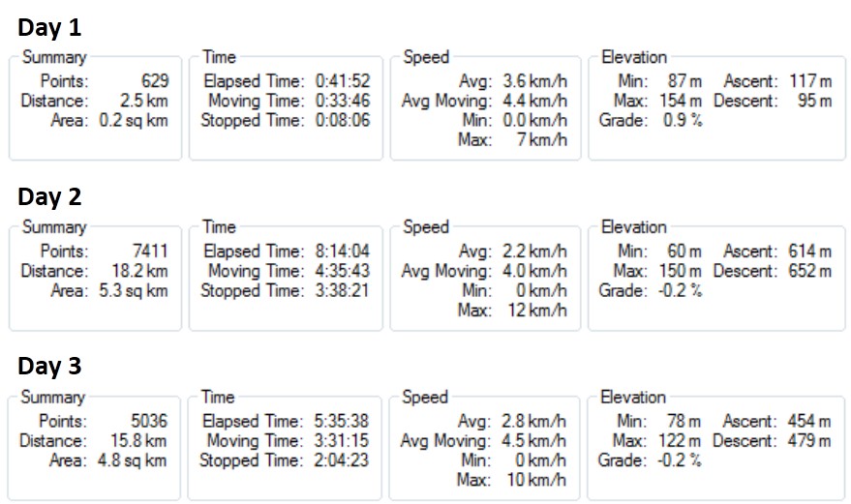
Task: Click the Day 1 heading
Action: [49, 26]
